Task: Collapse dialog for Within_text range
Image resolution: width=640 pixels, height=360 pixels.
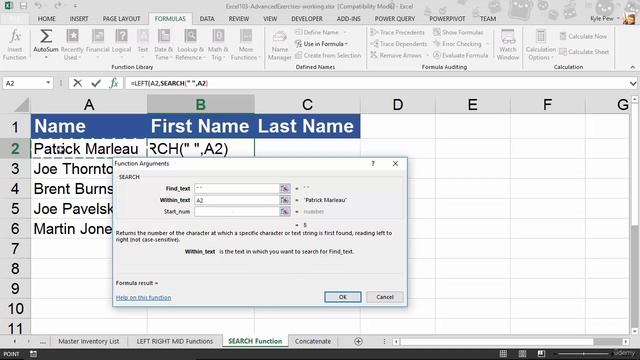Action: (x=284, y=200)
